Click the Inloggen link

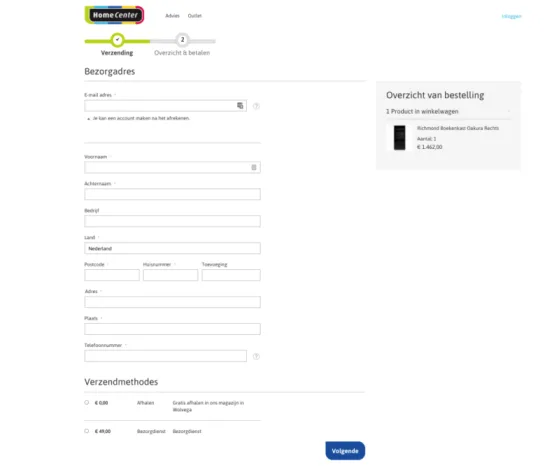click(x=511, y=16)
